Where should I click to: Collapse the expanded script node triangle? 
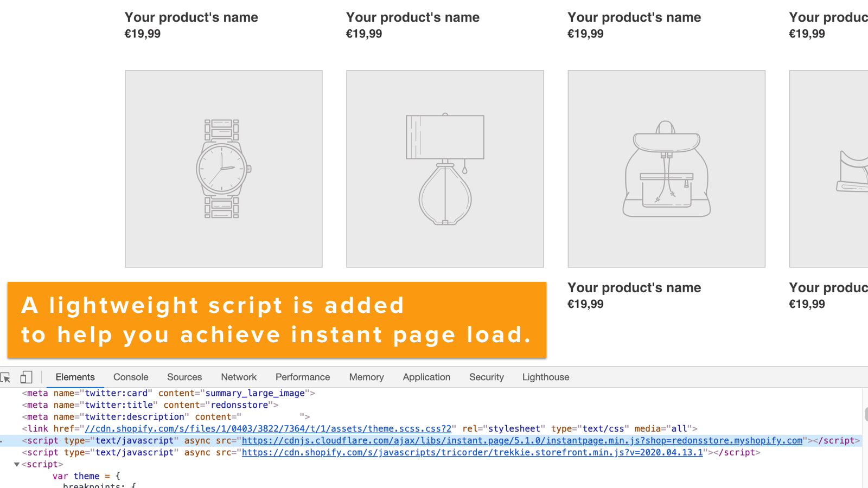17,465
